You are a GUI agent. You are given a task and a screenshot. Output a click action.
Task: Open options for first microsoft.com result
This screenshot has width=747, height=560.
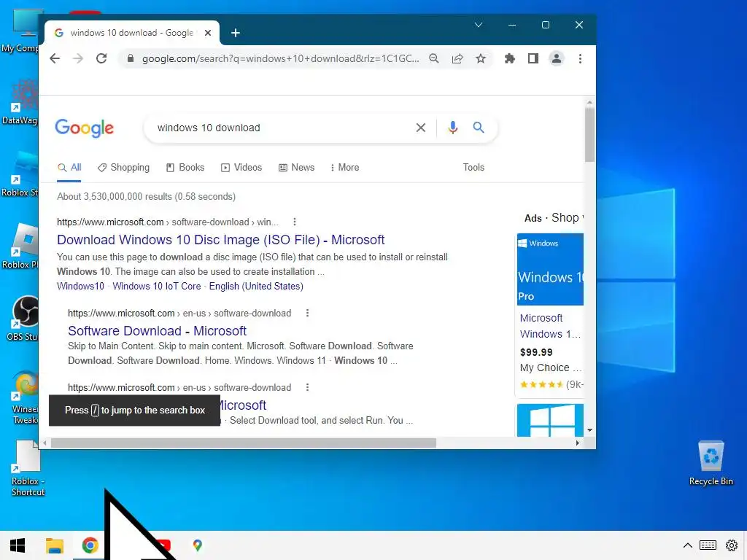pos(295,222)
